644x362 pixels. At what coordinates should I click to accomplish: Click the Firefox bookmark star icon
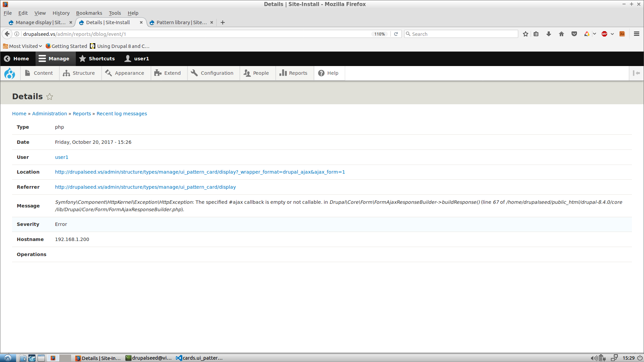click(526, 34)
